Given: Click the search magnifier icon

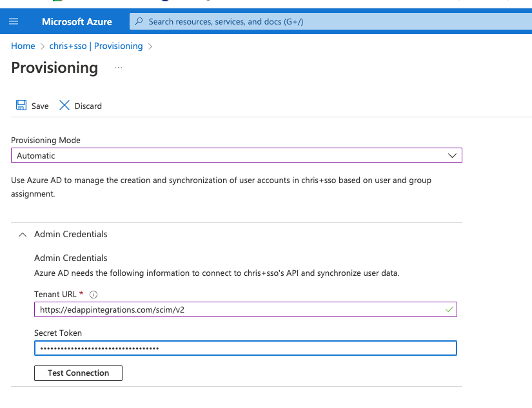Looking at the screenshot, I should (139, 21).
